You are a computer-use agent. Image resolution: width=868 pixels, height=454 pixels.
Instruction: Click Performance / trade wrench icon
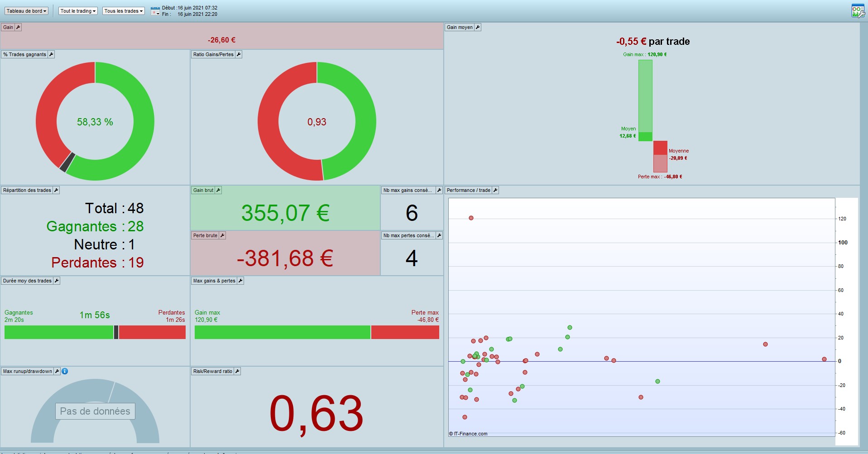pos(495,190)
